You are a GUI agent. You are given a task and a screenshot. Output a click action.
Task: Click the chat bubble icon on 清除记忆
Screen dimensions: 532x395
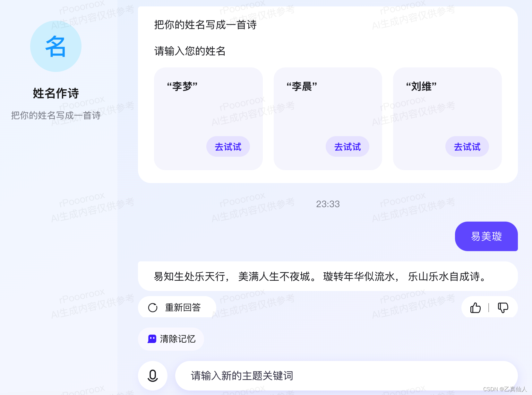(151, 339)
